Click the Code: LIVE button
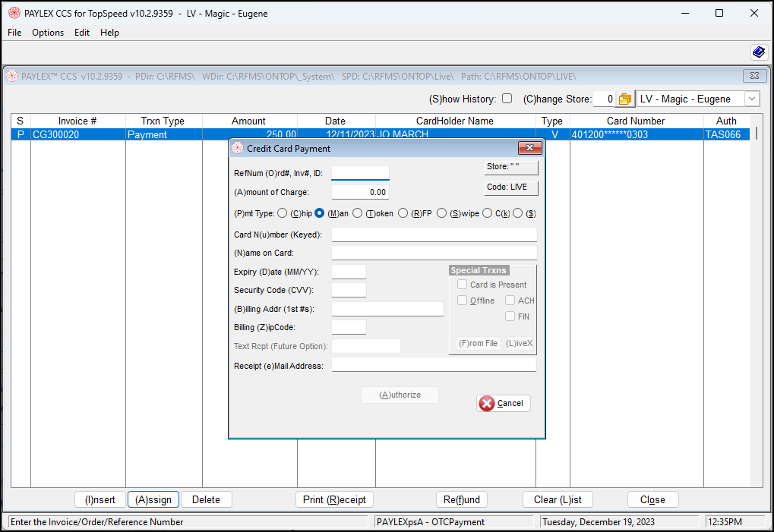Screen dimensions: 774x532 pos(511,187)
